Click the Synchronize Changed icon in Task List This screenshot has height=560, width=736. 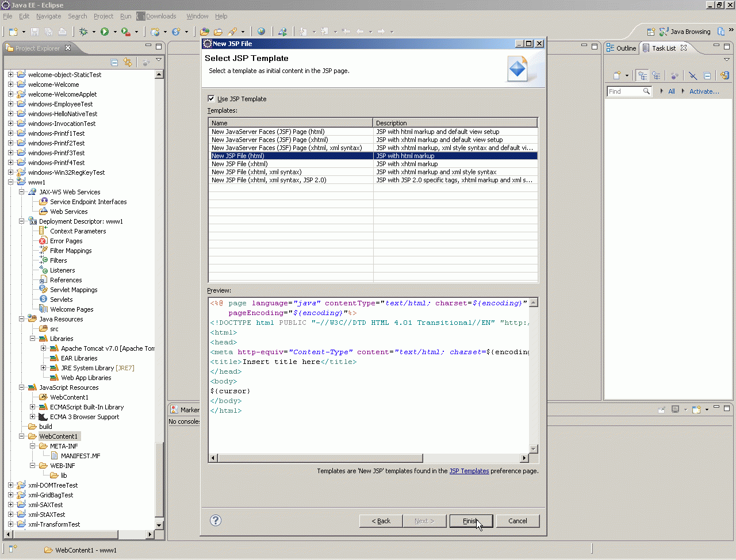click(x=724, y=75)
